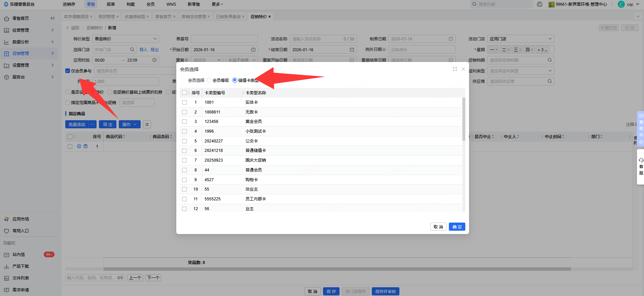This screenshot has width=644, height=296.
Task: Open calendar icon for 结束日期
Action: (352, 50)
